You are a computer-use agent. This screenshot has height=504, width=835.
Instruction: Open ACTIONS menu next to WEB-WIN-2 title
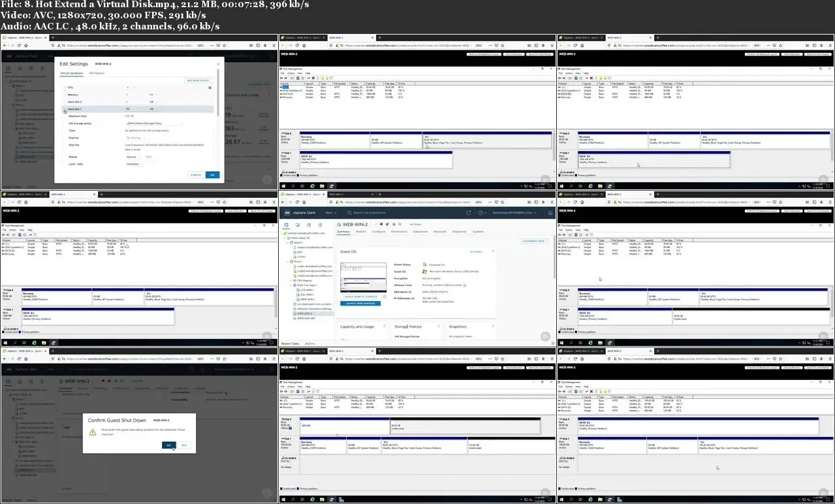point(417,225)
